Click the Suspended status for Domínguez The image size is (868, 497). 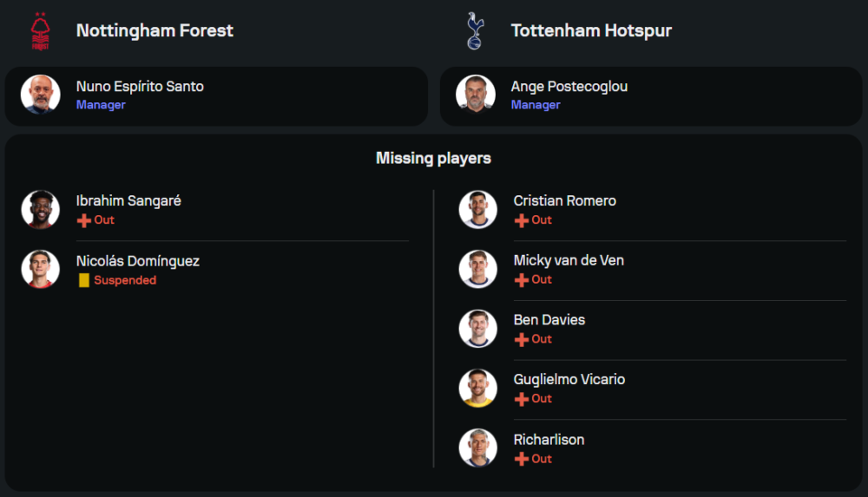[x=125, y=280]
